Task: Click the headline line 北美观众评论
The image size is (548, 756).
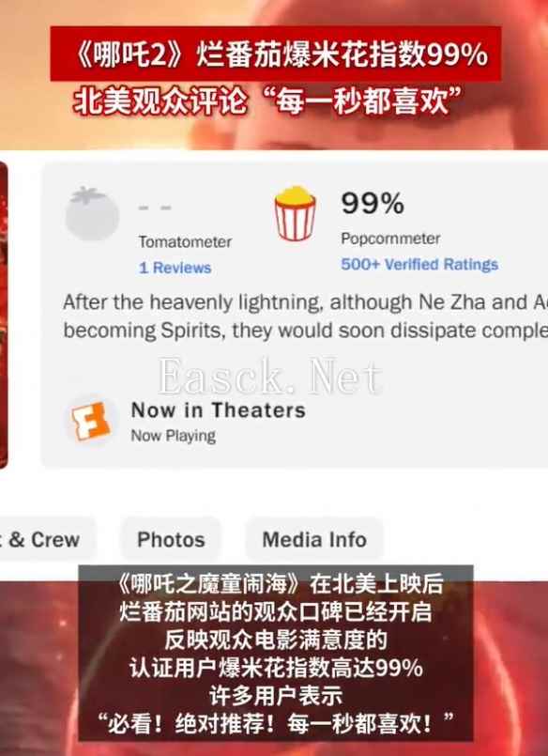Action: (x=267, y=101)
